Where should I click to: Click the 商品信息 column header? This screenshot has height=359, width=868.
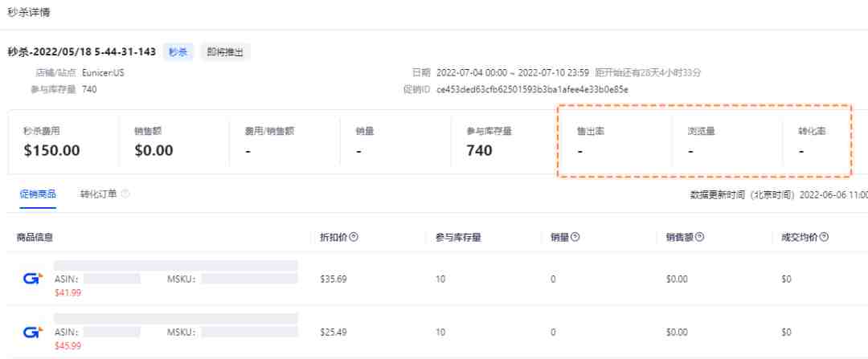(35, 237)
